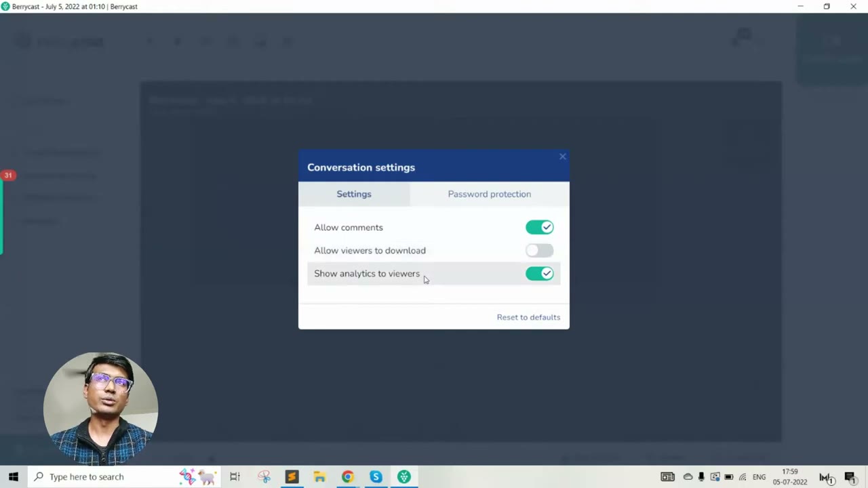
Task: Open Task View from the taskbar
Action: tap(235, 476)
